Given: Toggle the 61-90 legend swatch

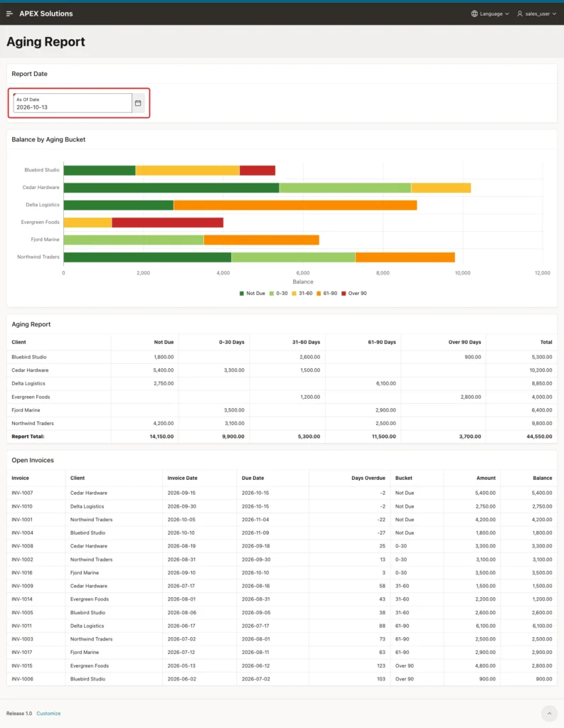Looking at the screenshot, I should pyautogui.click(x=319, y=294).
